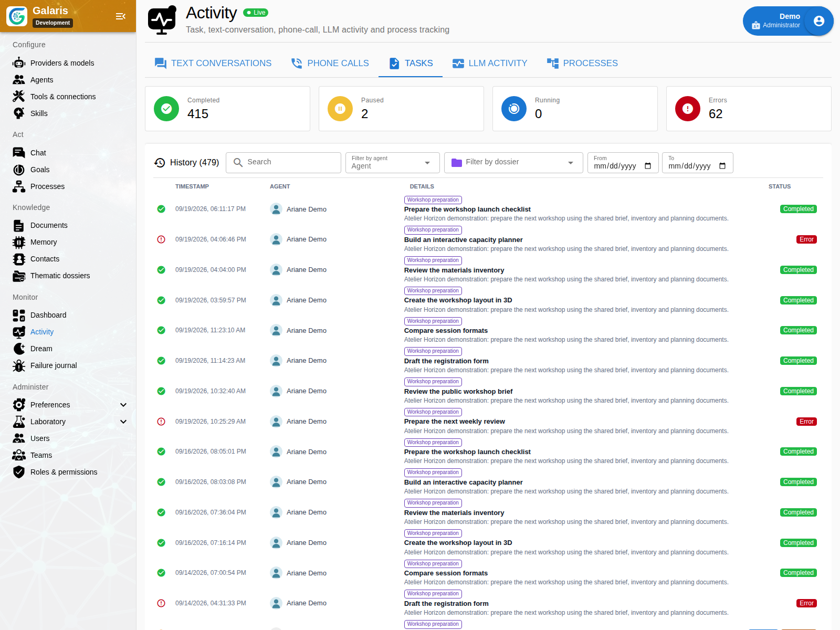Open Teams sidebar icon

point(19,455)
